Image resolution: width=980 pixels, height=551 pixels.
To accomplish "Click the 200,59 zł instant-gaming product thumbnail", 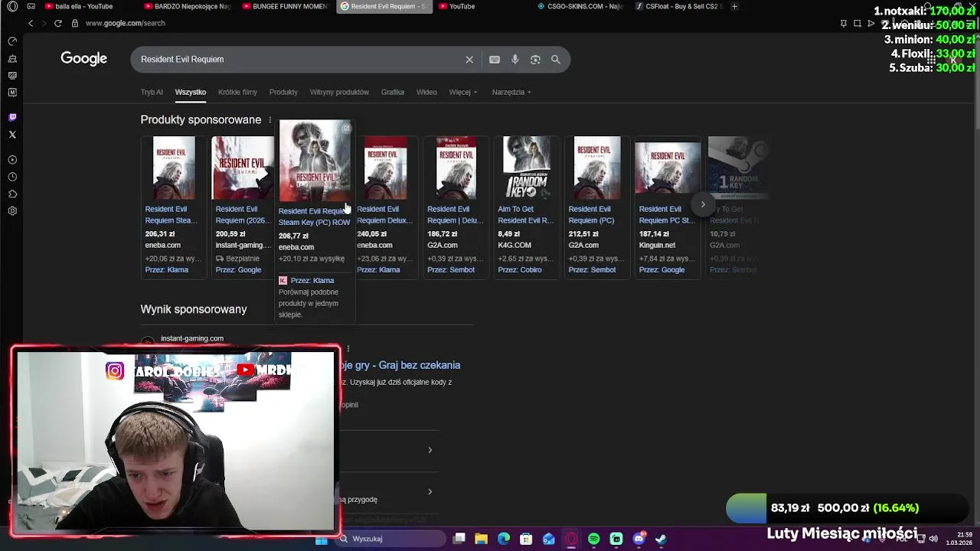I will (x=243, y=168).
